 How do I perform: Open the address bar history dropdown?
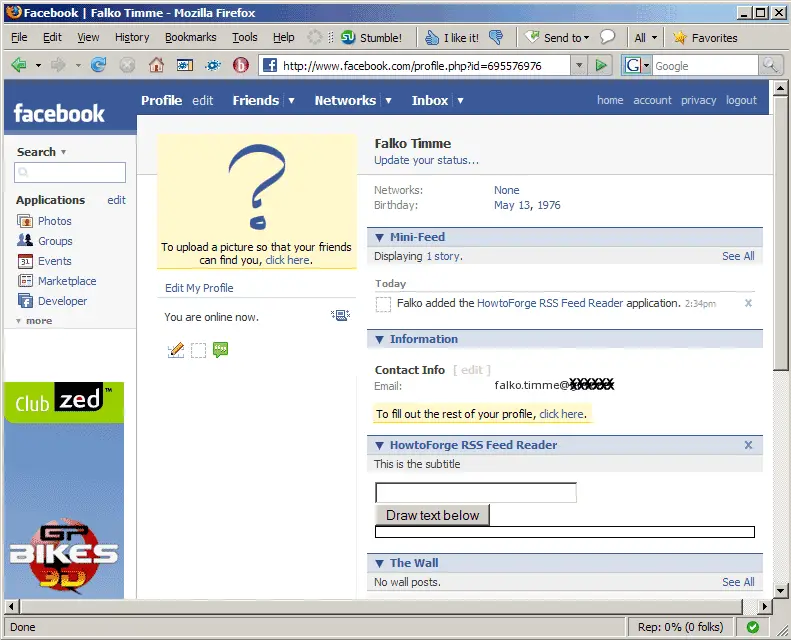click(579, 65)
